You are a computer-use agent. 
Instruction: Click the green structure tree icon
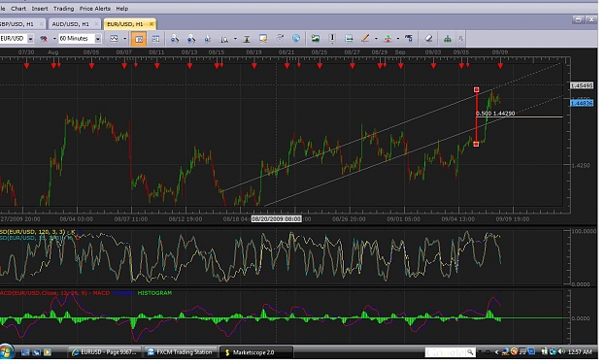click(x=448, y=38)
